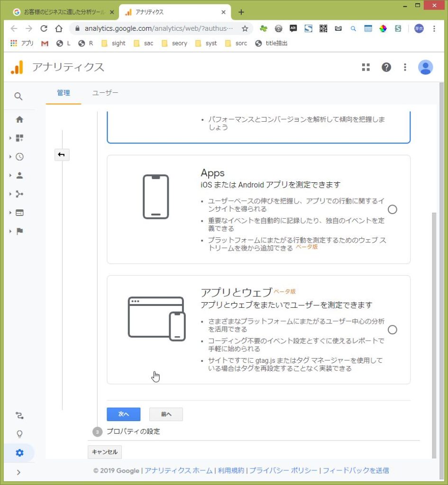Bookmark this page with the star icon
Image resolution: width=448 pixels, height=485 pixels.
pos(245,28)
